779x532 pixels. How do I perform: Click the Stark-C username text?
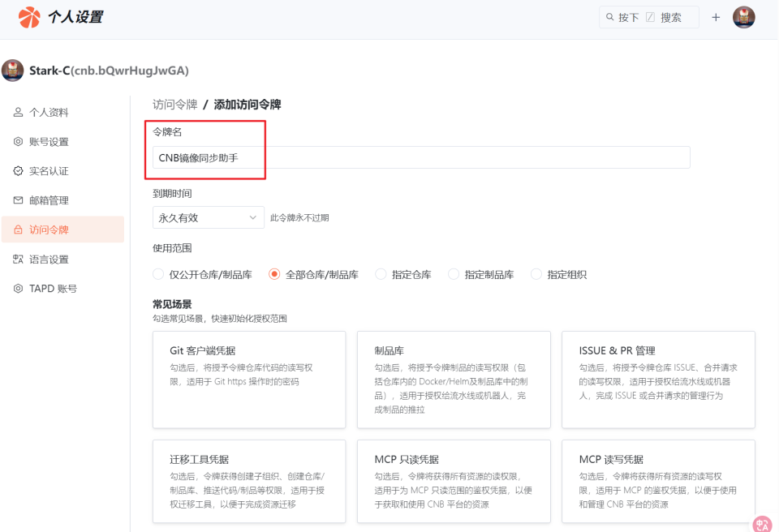pyautogui.click(x=109, y=71)
